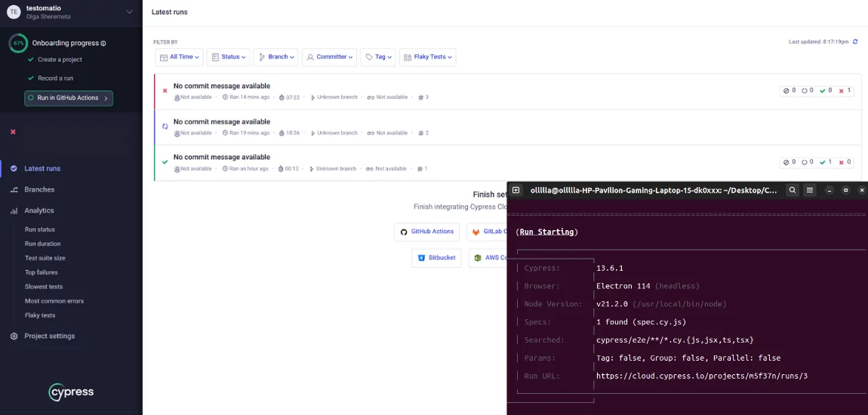Expand the All Time filter

point(179,57)
